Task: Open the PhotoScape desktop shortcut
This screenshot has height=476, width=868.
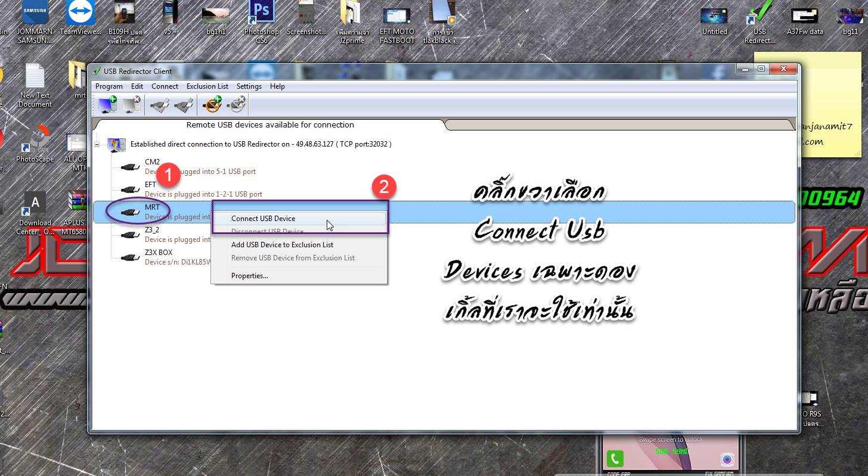Action: point(35,144)
